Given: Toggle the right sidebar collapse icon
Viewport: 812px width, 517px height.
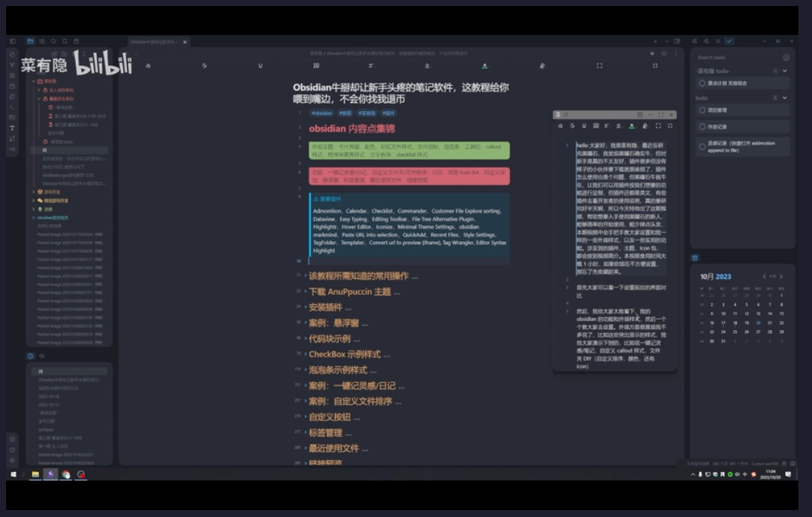Looking at the screenshot, I should pyautogui.click(x=677, y=42).
